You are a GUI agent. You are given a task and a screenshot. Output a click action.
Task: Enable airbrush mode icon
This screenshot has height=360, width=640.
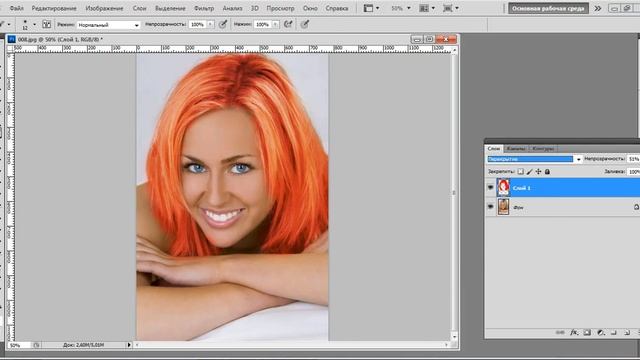288,24
